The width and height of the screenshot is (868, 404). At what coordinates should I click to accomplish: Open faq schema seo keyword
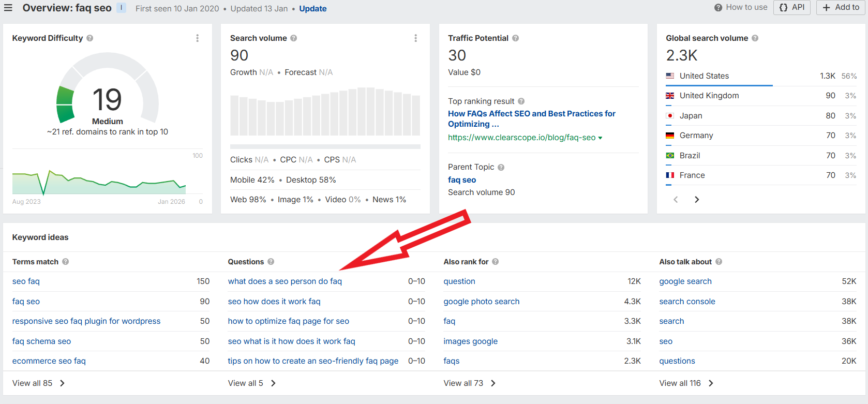pyautogui.click(x=41, y=341)
